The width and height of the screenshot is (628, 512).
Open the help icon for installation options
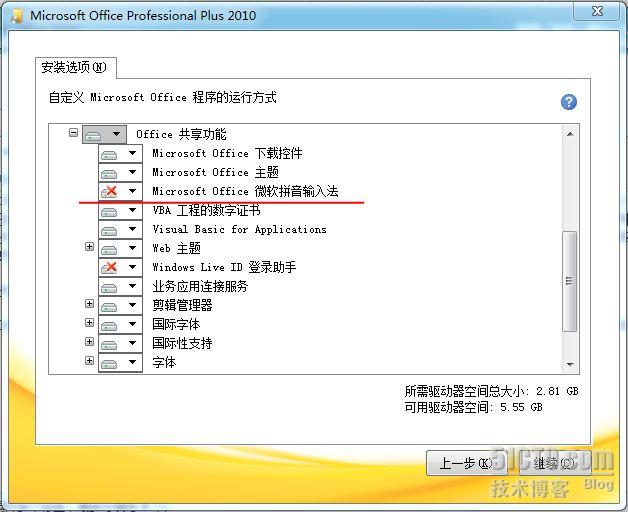pos(568,102)
